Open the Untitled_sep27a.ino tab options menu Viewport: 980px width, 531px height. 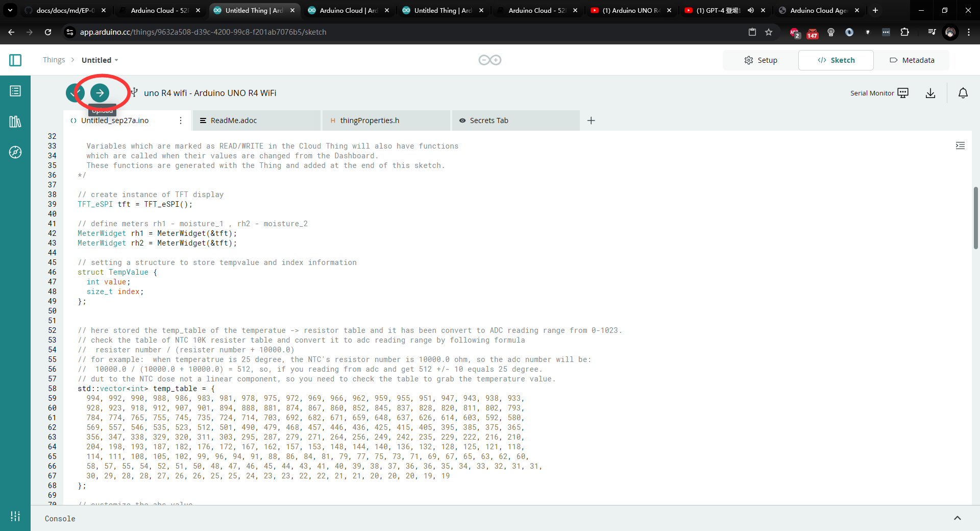[181, 120]
